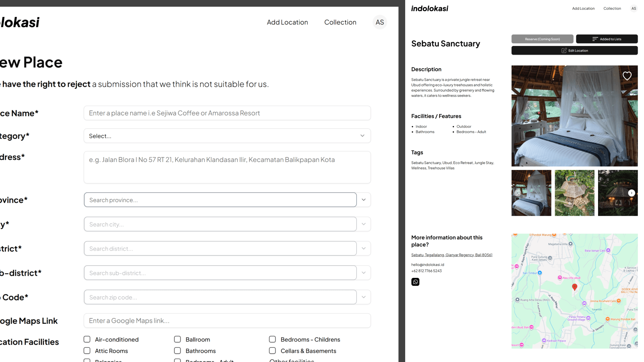
Task: Click Added to Lists button
Action: coord(607,39)
